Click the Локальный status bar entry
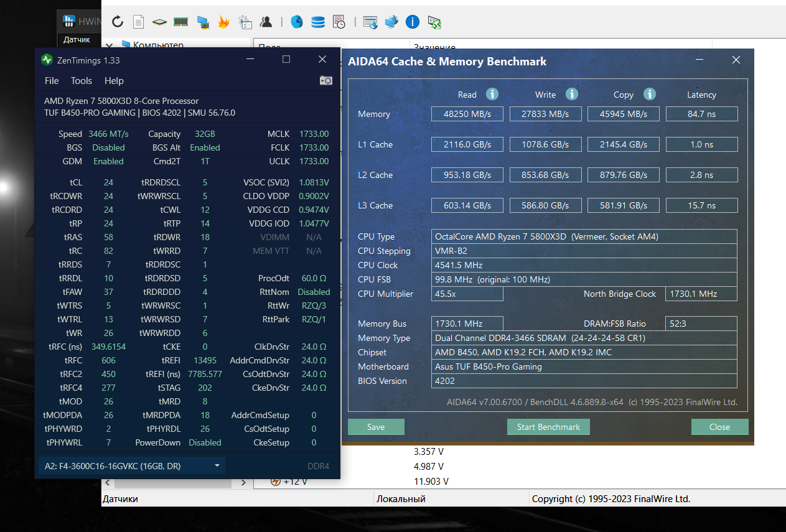Image resolution: width=786 pixels, height=532 pixels. tap(401, 499)
